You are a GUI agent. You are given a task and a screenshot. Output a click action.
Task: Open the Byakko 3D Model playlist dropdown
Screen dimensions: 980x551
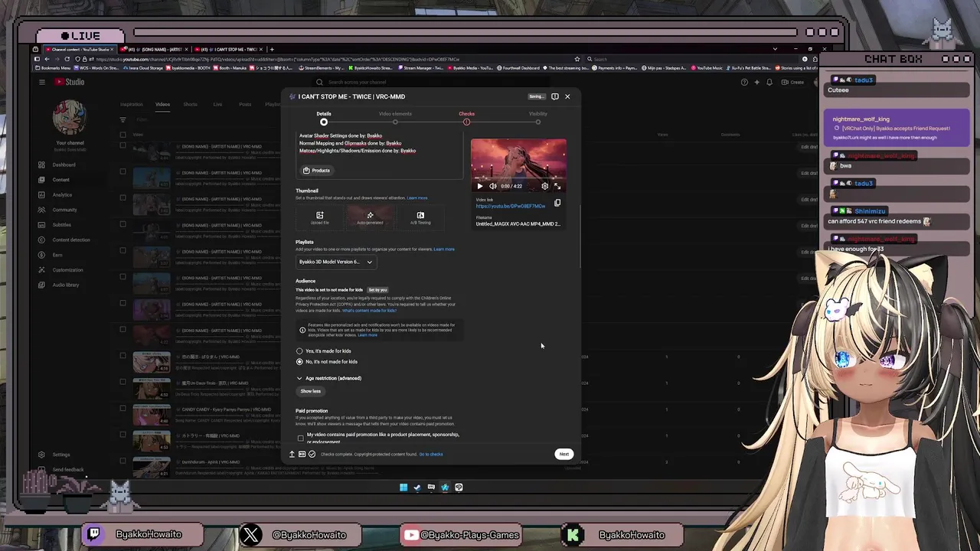(336, 262)
